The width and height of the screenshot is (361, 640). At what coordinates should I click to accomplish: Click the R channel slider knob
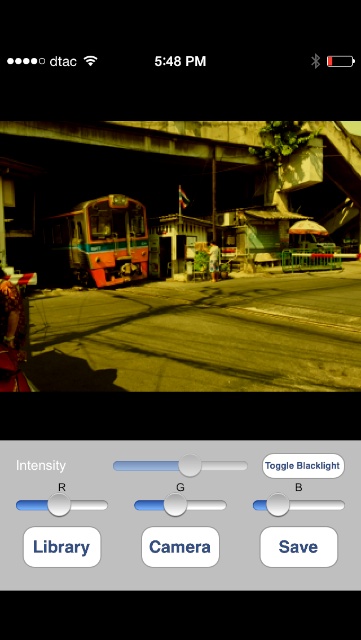point(59,505)
